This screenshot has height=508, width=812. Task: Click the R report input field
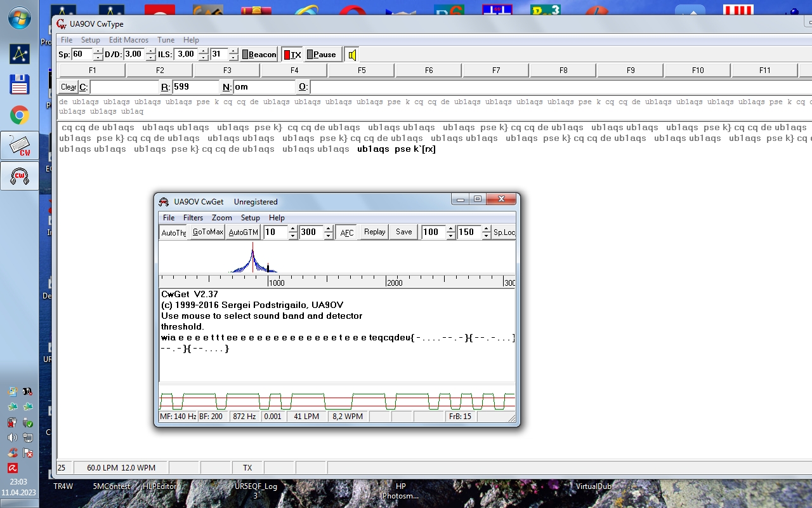coord(195,87)
